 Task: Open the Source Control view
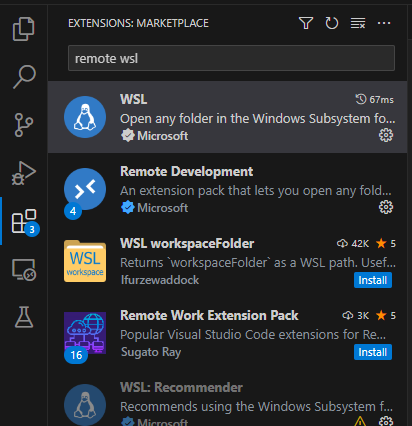pyautogui.click(x=24, y=125)
